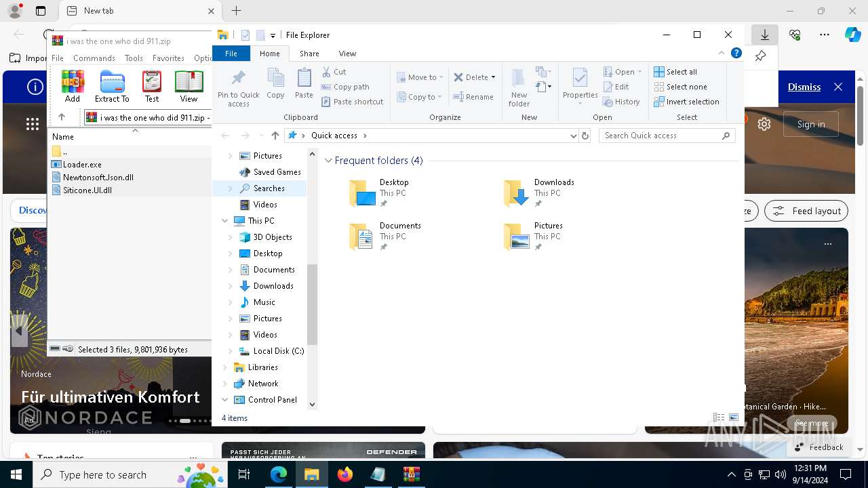Switch to the View ribbon tab
This screenshot has height=488, width=868.
347,53
